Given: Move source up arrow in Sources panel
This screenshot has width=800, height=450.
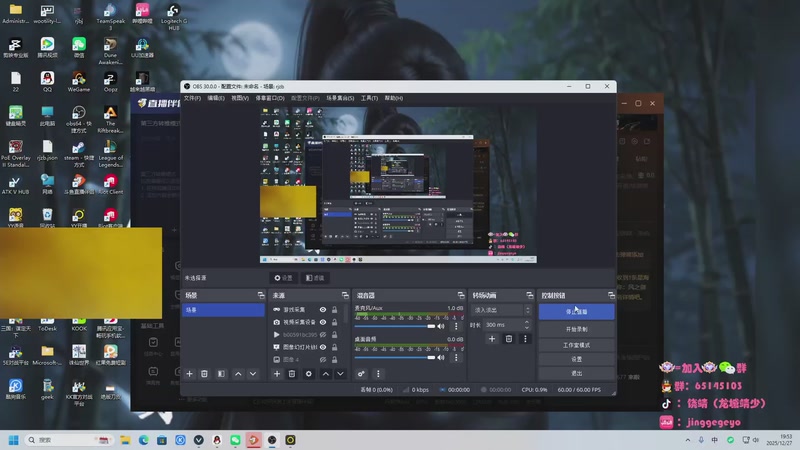Looking at the screenshot, I should pos(326,374).
